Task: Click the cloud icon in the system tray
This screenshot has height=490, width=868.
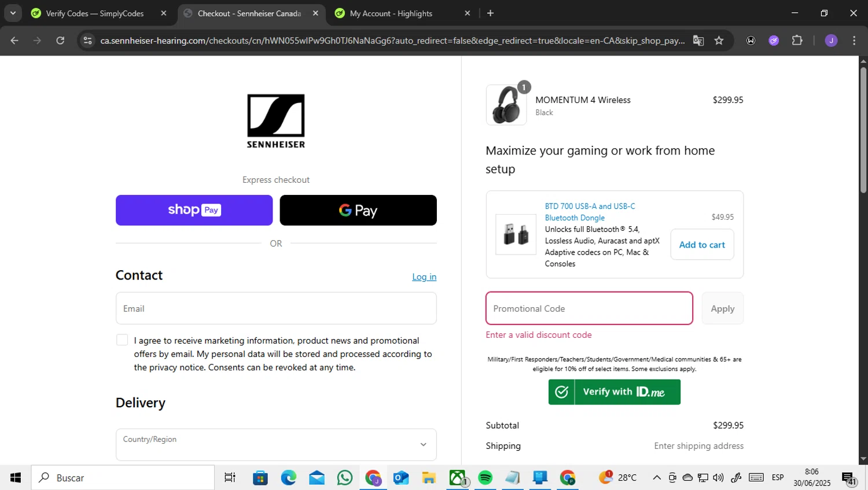Action: [687, 478]
